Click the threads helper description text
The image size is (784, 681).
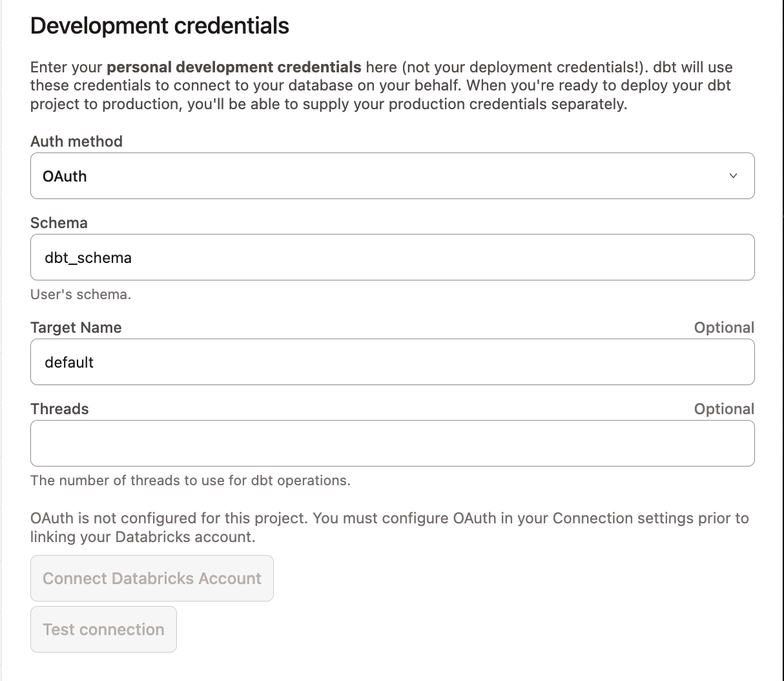tap(190, 481)
